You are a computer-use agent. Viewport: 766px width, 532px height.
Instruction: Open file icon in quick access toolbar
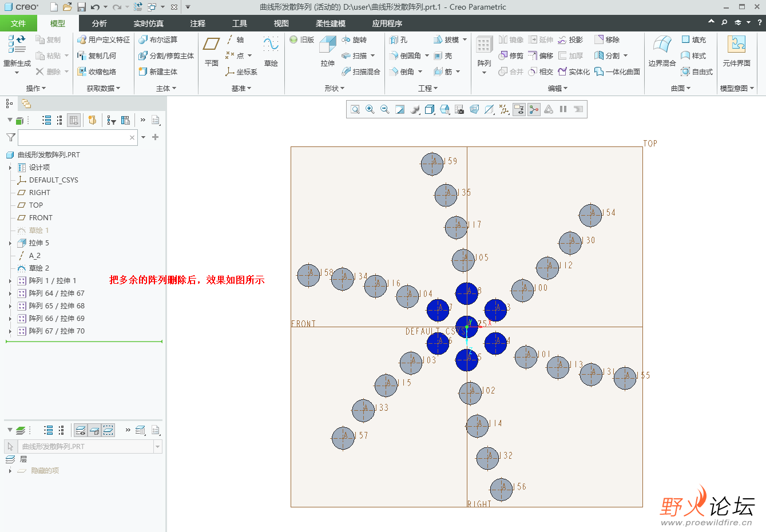(68, 7)
